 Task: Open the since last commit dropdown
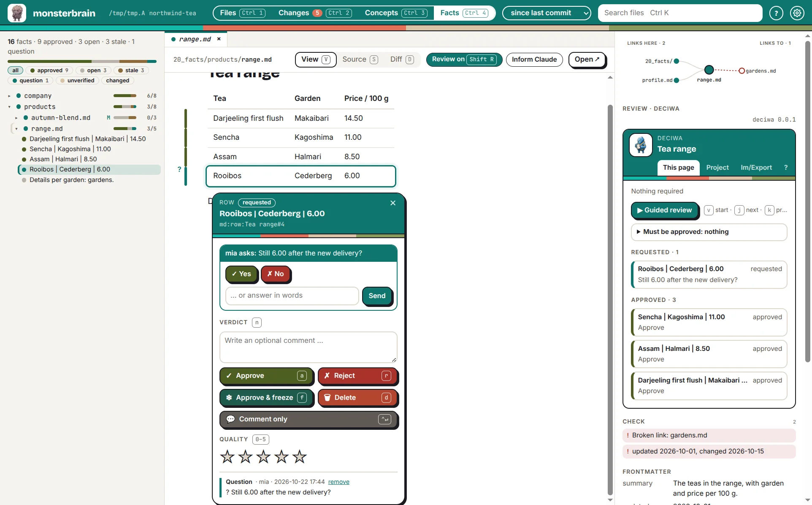coord(547,13)
